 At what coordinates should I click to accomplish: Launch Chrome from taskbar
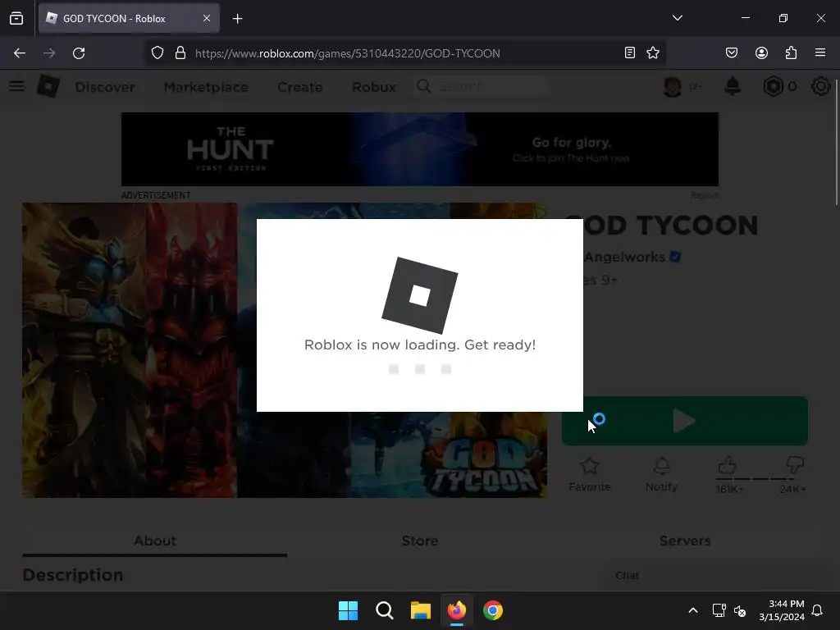click(493, 610)
